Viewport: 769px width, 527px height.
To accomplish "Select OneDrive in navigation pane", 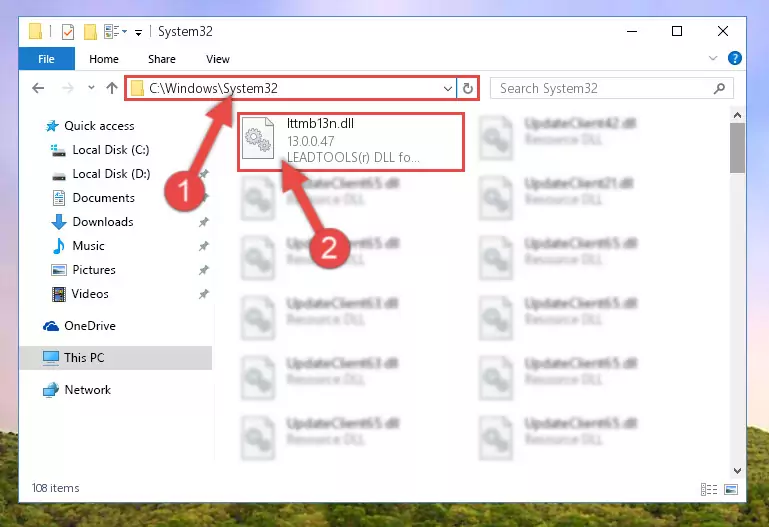I will pos(90,326).
